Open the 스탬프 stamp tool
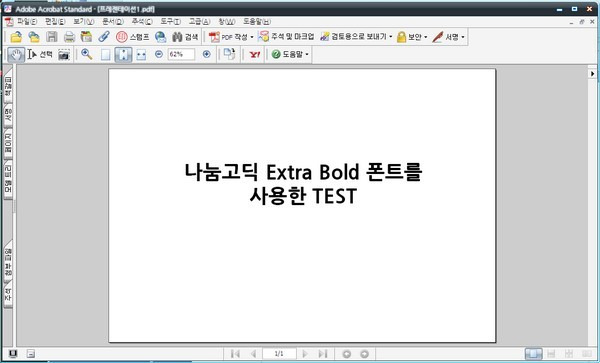The height and width of the screenshot is (363, 600). point(132,37)
